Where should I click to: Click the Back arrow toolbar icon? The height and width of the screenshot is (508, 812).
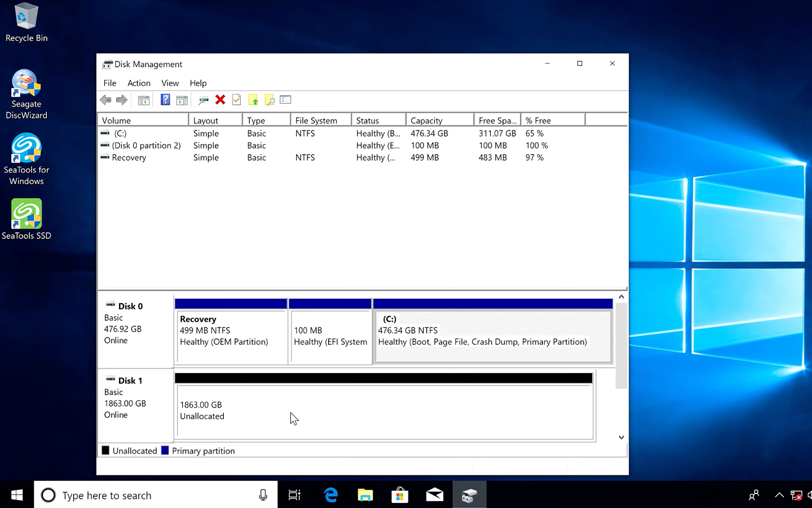point(105,100)
